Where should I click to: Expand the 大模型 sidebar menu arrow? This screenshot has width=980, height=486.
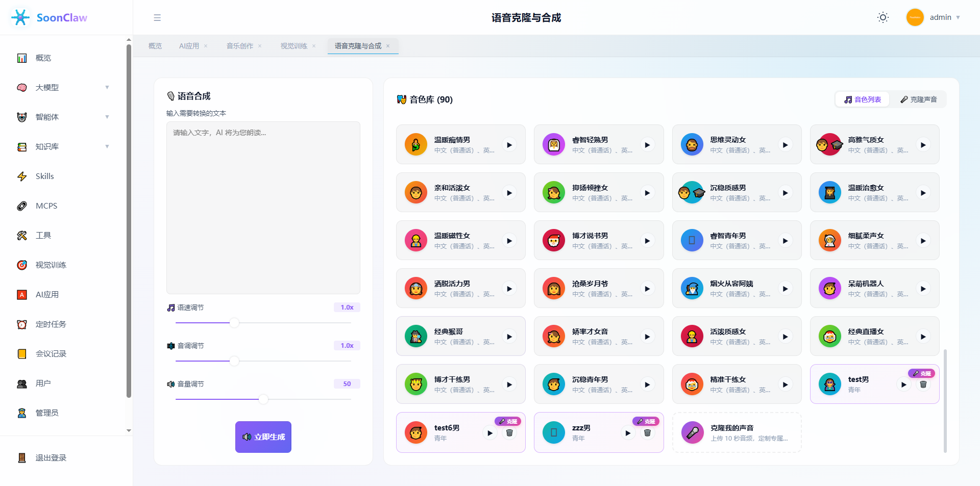pyautogui.click(x=107, y=87)
